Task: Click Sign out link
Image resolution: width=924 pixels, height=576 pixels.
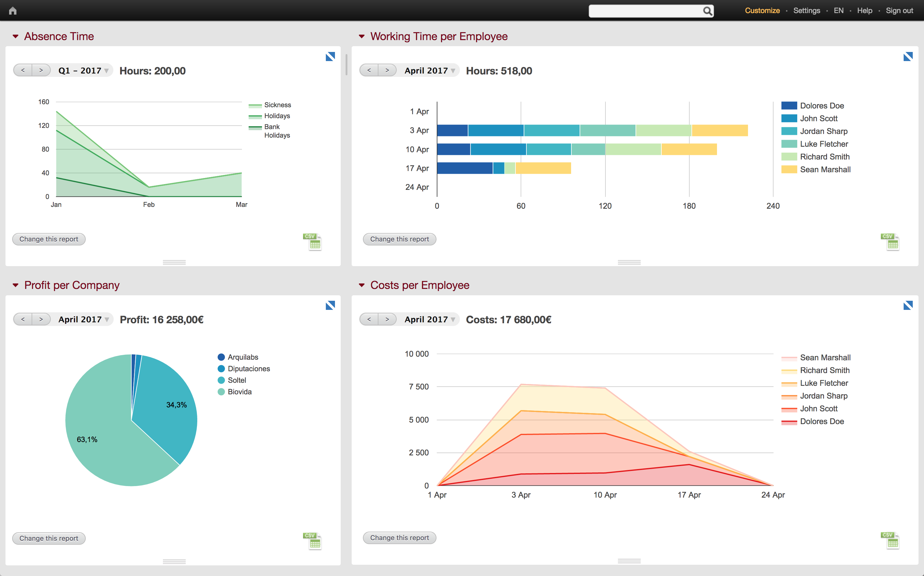Action: click(x=899, y=11)
